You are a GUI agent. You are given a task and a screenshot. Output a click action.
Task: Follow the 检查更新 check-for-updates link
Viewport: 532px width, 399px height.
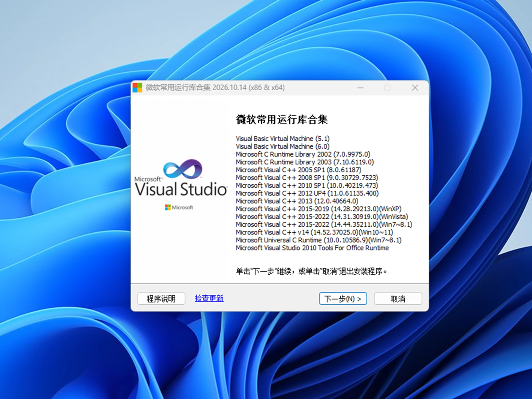(209, 298)
